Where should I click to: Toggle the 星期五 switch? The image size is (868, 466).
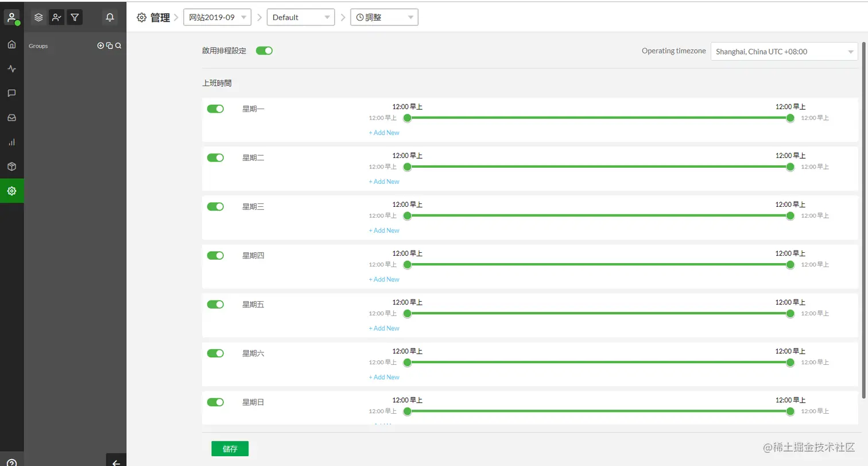point(215,304)
